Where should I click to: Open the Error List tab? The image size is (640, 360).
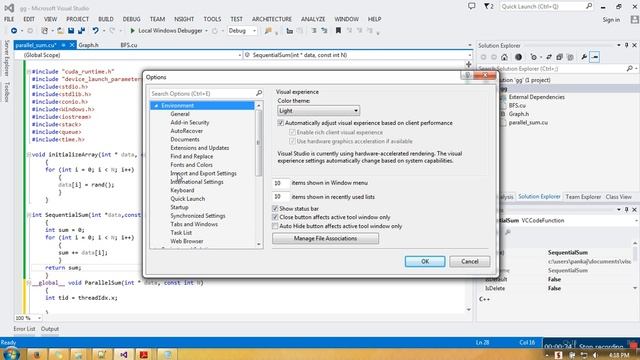24,329
